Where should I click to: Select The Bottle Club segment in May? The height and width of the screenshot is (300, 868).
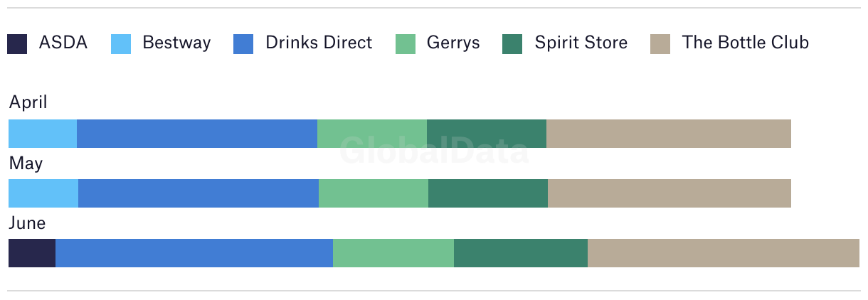[x=669, y=193]
